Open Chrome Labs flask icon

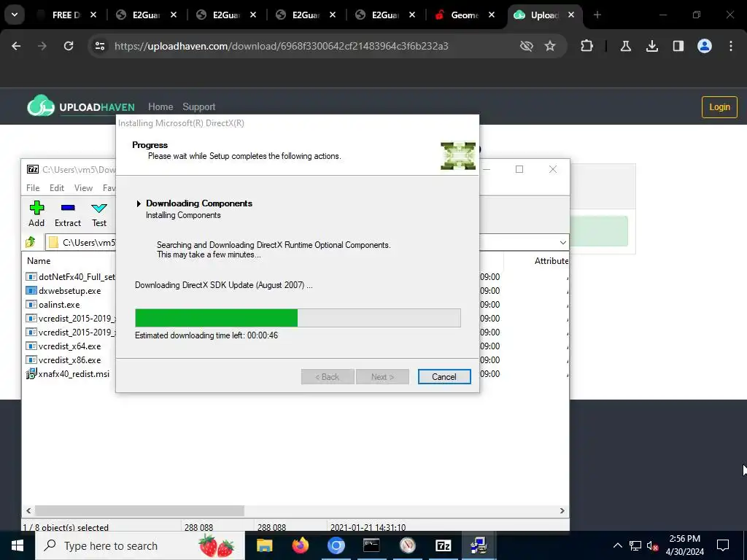click(625, 46)
